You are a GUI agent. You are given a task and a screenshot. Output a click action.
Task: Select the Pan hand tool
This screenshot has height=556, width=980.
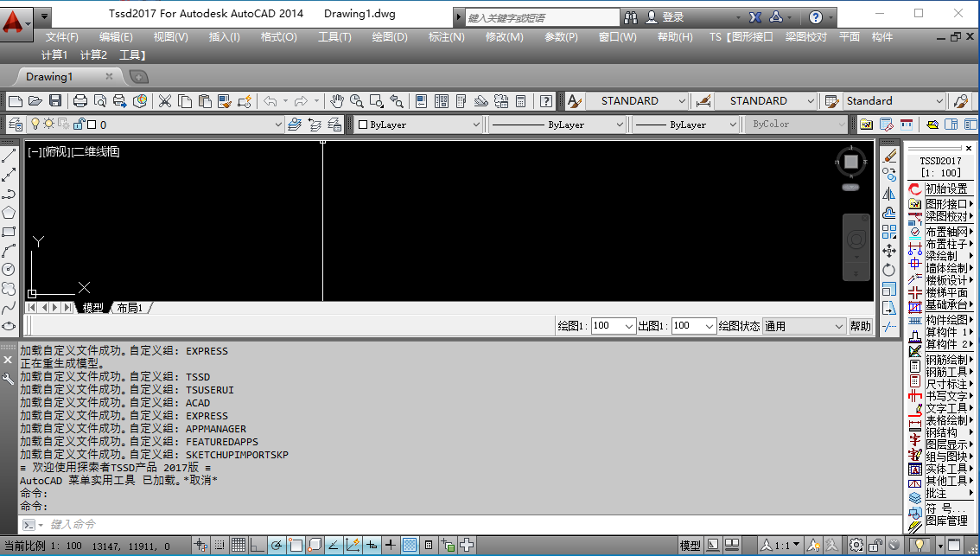pyautogui.click(x=337, y=100)
